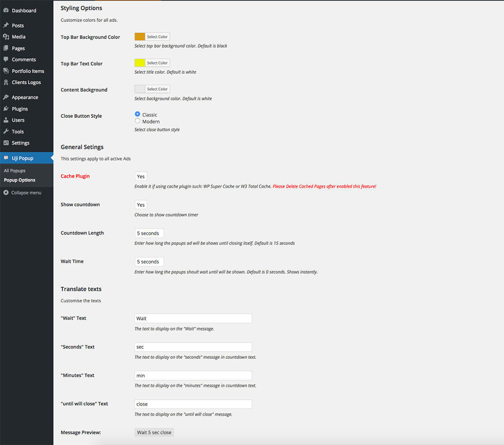Click the Collapse menu arrow icon

click(x=6, y=193)
